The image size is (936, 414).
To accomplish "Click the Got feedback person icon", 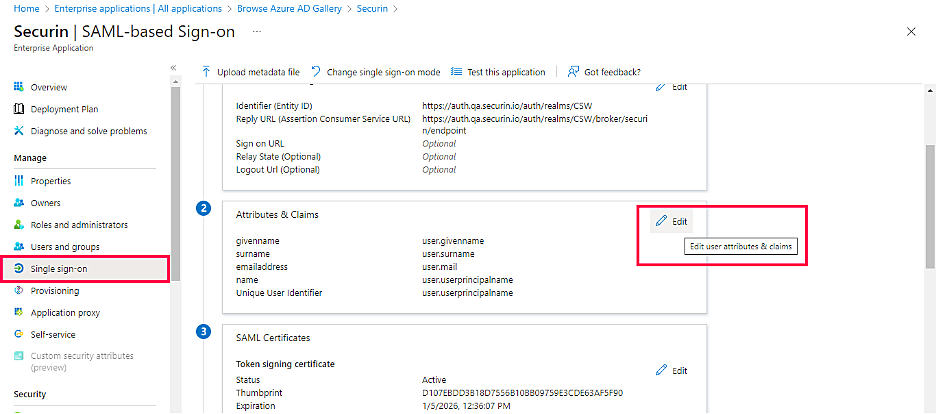I will click(573, 72).
